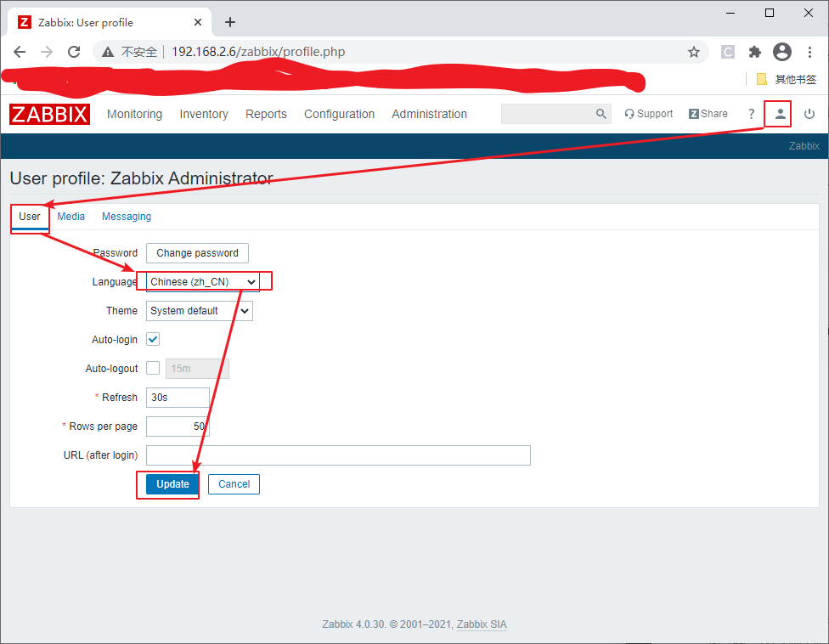829x644 pixels.
Task: Open the 其他书签 bookmarks folder
Action: pos(787,79)
